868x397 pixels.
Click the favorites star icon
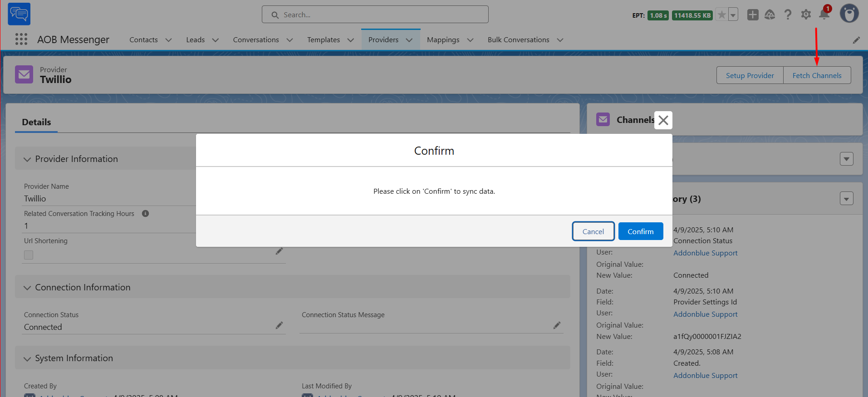[721, 15]
